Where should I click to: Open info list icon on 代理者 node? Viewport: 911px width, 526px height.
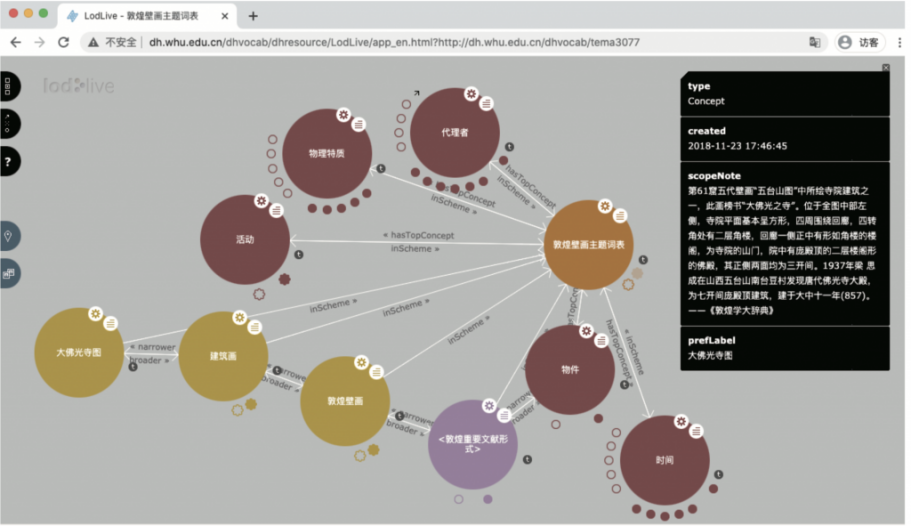coord(486,102)
